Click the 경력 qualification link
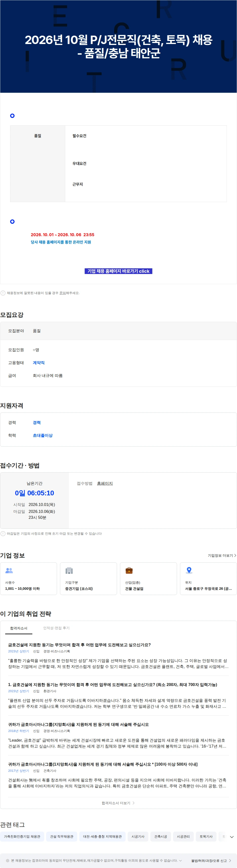The width and height of the screenshot is (237, 868). tap(37, 423)
